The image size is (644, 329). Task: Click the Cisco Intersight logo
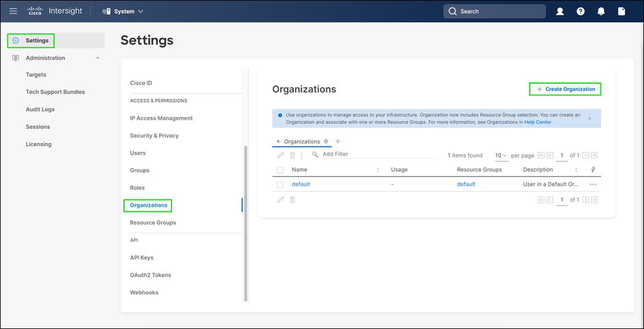[55, 11]
